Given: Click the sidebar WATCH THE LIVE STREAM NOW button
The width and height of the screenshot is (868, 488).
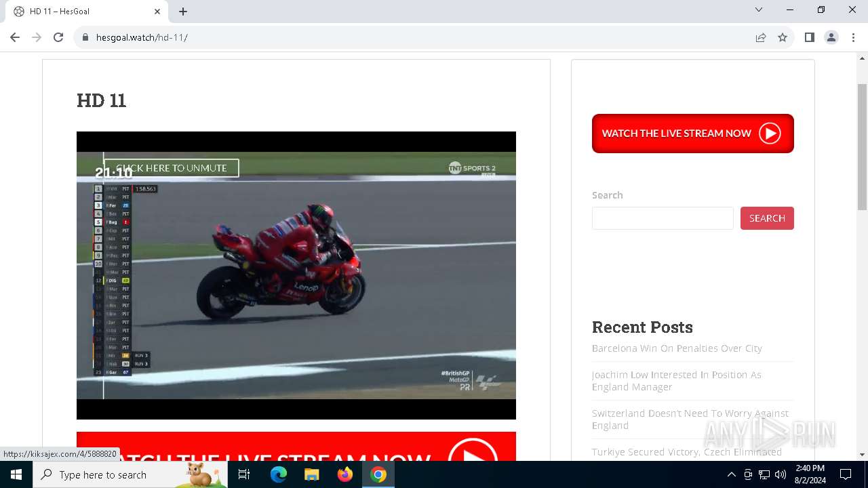Looking at the screenshot, I should click(x=693, y=134).
